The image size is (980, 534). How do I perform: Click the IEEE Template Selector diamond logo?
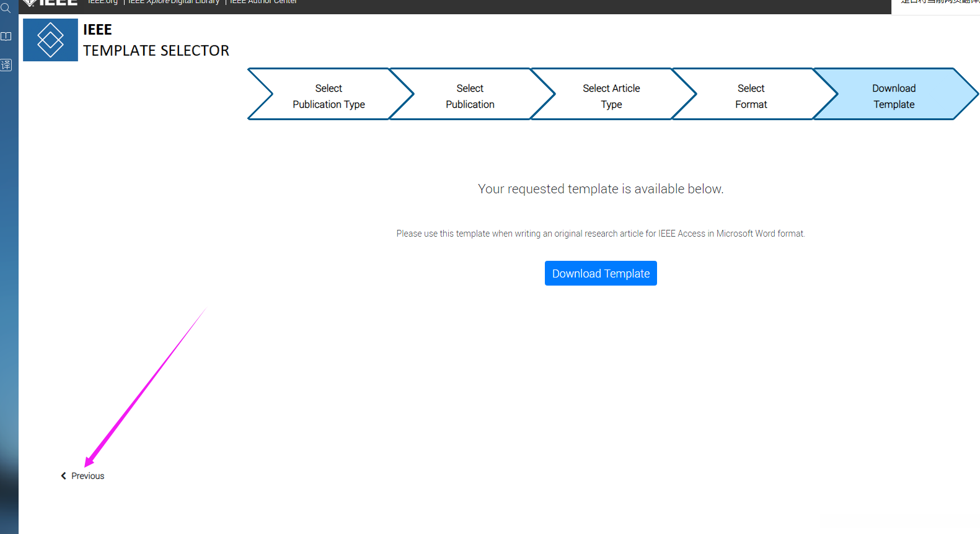[x=50, y=40]
